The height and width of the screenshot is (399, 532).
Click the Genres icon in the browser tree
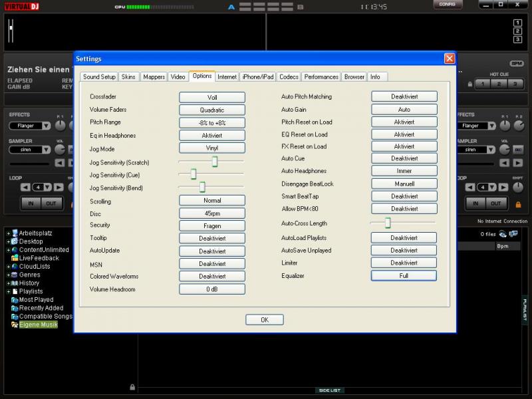tap(14, 275)
